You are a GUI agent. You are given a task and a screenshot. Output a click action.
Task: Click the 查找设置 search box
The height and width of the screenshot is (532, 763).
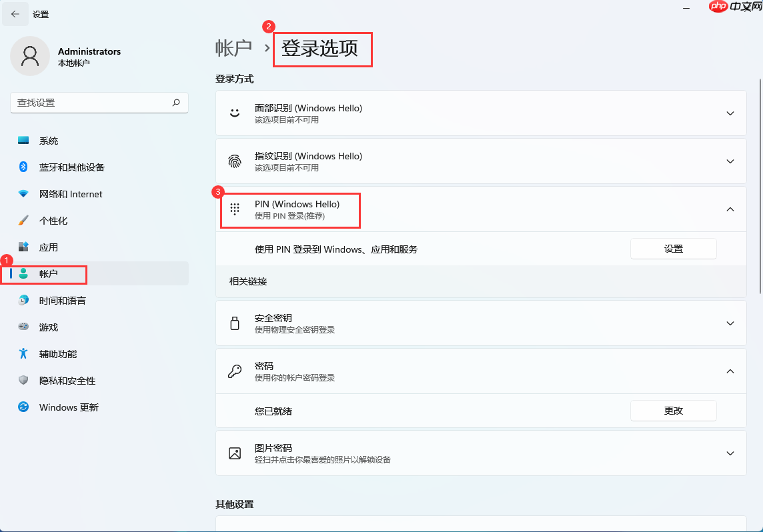[x=99, y=103]
